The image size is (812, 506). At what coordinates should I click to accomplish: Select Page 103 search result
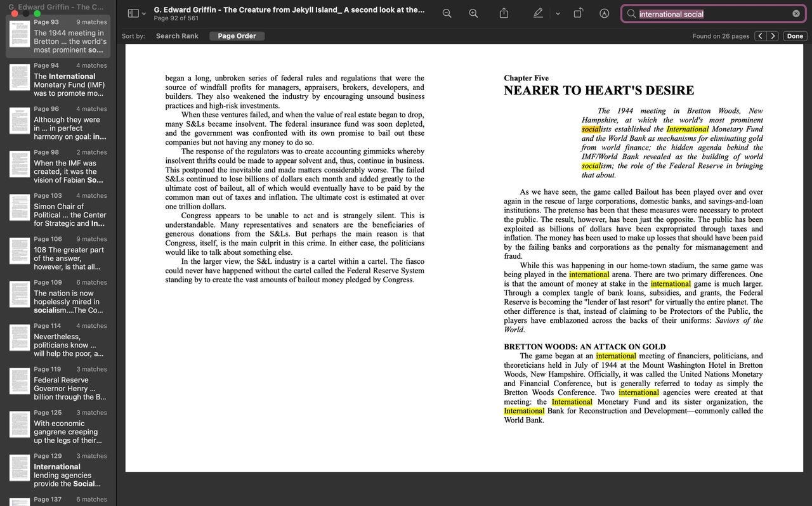[58, 210]
